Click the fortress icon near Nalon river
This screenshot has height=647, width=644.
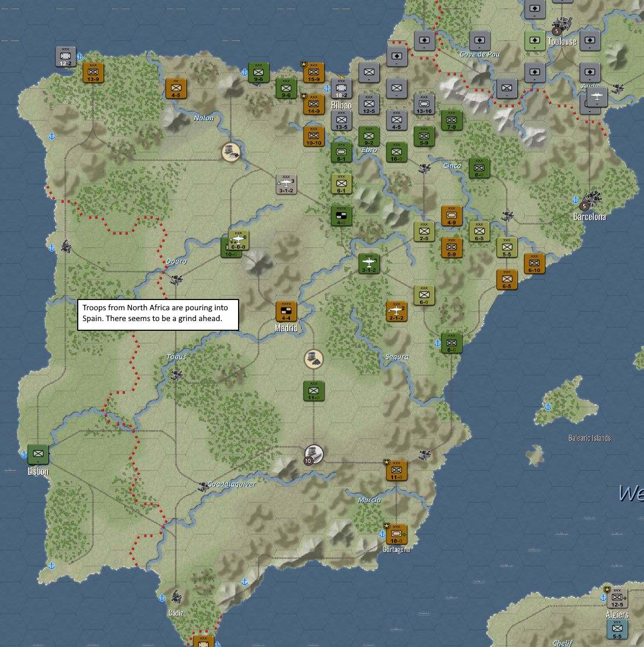[x=231, y=152]
